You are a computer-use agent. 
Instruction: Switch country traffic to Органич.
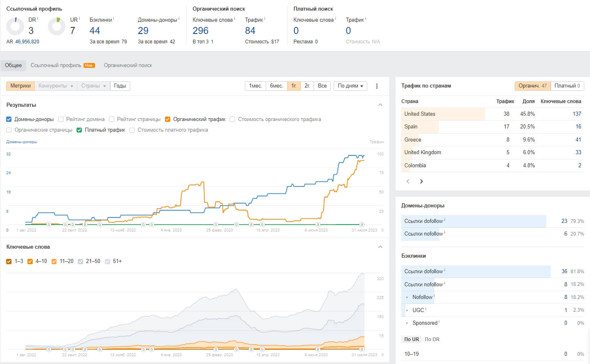(x=532, y=86)
